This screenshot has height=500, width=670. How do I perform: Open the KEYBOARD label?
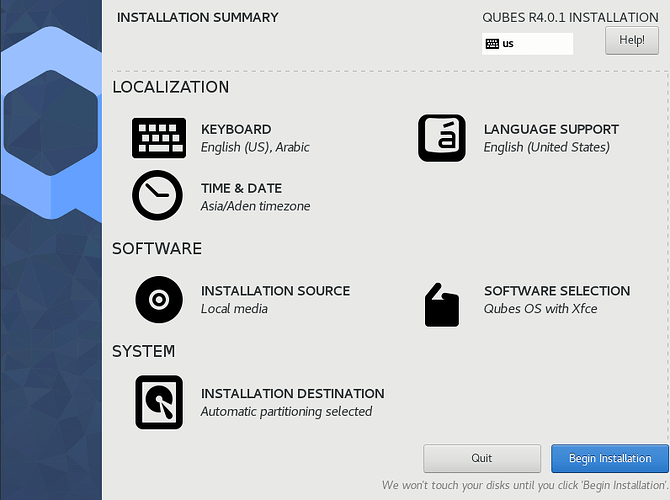[x=236, y=129]
